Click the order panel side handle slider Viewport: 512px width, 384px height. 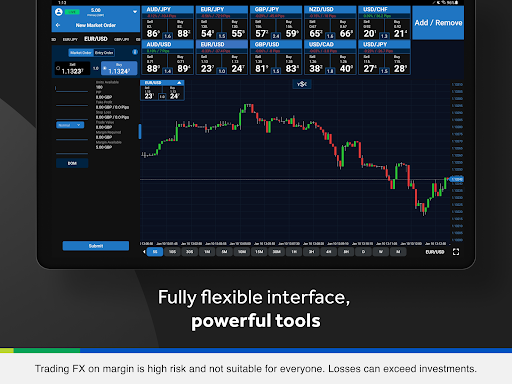pos(140,131)
